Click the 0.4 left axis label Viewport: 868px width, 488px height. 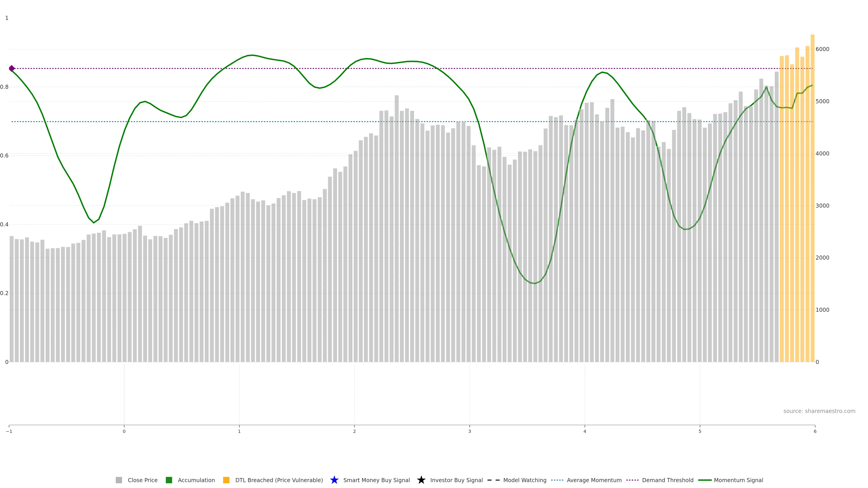coord(4,224)
